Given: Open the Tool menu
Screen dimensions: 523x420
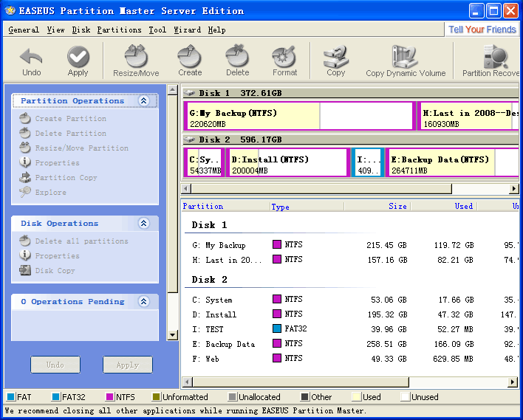Looking at the screenshot, I should pyautogui.click(x=157, y=30).
